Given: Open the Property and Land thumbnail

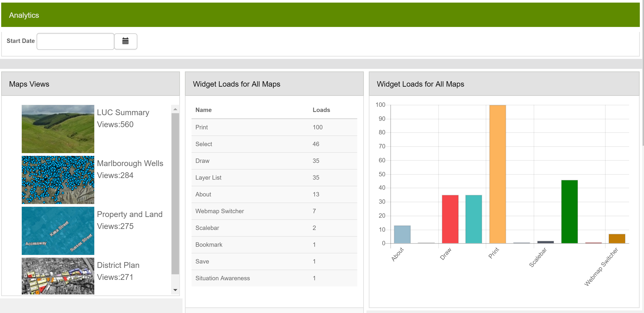Looking at the screenshot, I should click(x=58, y=231).
